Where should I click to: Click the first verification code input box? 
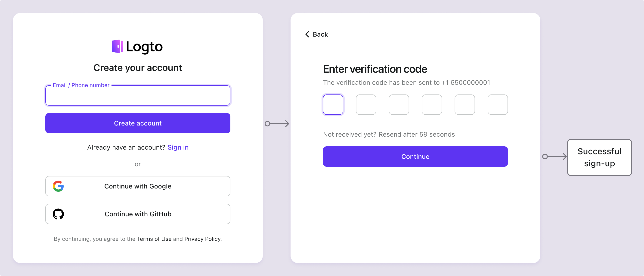coord(333,104)
